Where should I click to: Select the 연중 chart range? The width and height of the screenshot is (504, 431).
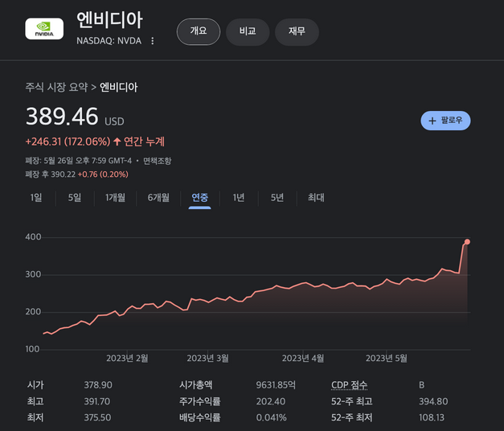pyautogui.click(x=199, y=198)
